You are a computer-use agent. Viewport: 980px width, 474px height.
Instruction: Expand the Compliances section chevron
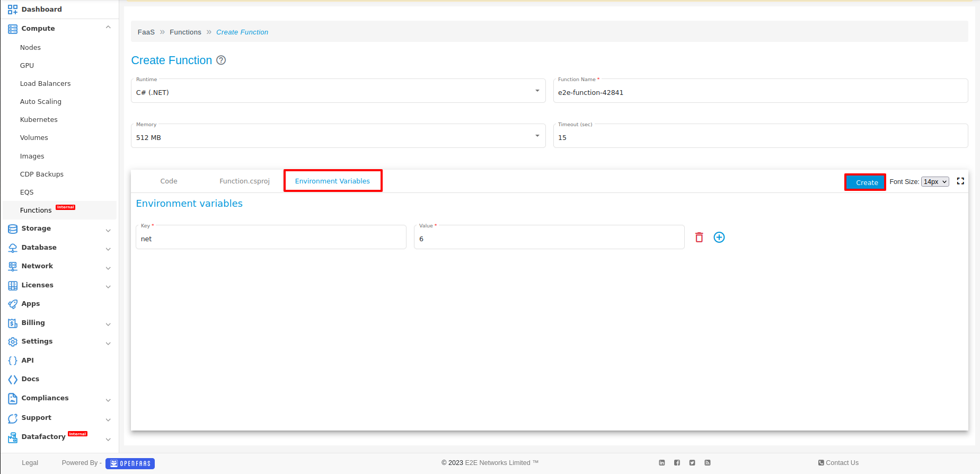tap(108, 400)
